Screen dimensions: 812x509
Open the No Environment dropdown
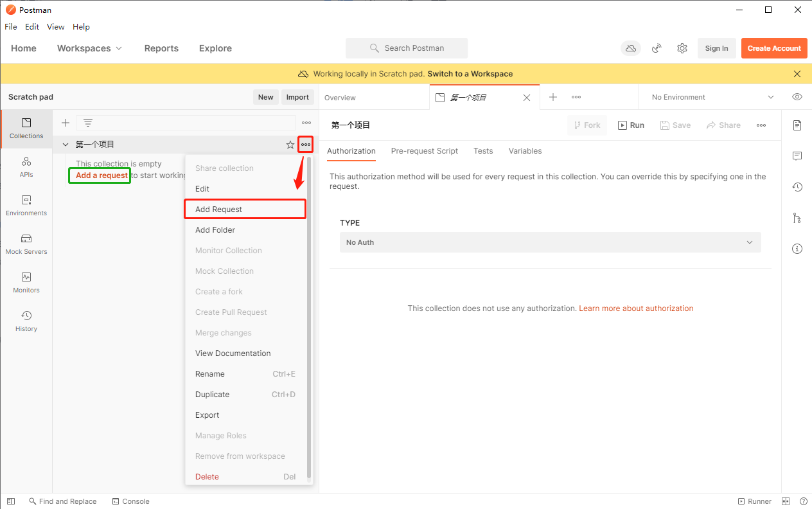712,97
